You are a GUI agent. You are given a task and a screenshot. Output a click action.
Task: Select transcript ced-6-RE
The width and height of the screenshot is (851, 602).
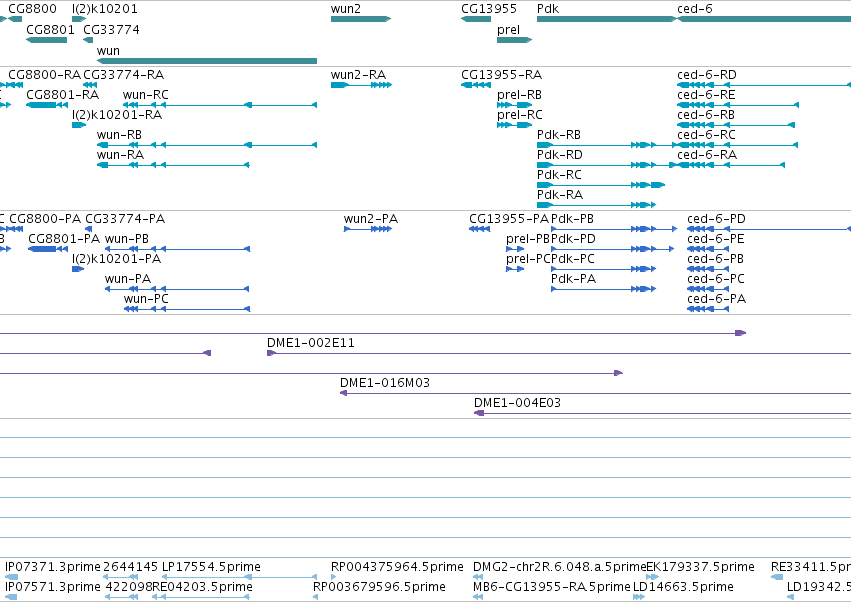[738, 105]
